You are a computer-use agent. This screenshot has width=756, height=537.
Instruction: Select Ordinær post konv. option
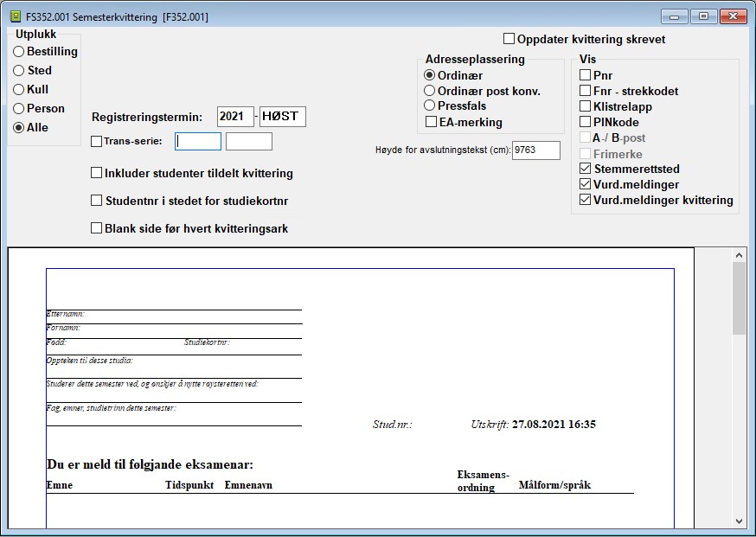tap(430, 91)
